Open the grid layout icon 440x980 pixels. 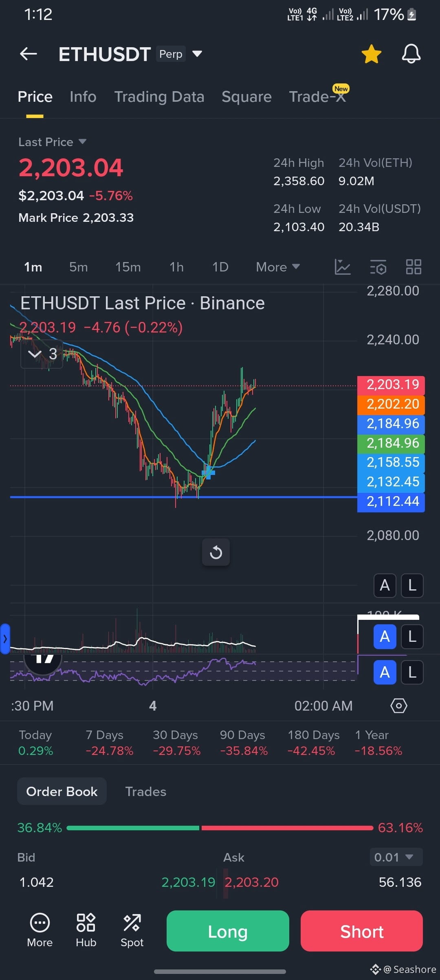pyautogui.click(x=414, y=267)
